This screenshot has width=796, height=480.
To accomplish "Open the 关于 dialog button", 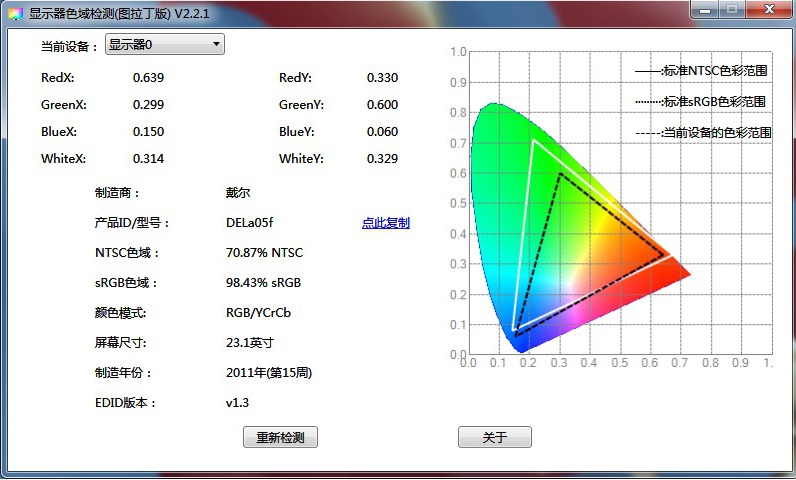I will tap(494, 437).
